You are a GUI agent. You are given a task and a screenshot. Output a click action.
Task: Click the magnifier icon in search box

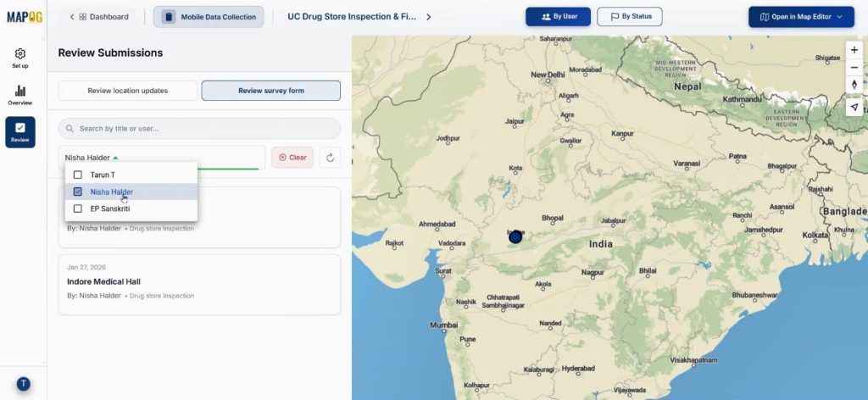pyautogui.click(x=70, y=128)
